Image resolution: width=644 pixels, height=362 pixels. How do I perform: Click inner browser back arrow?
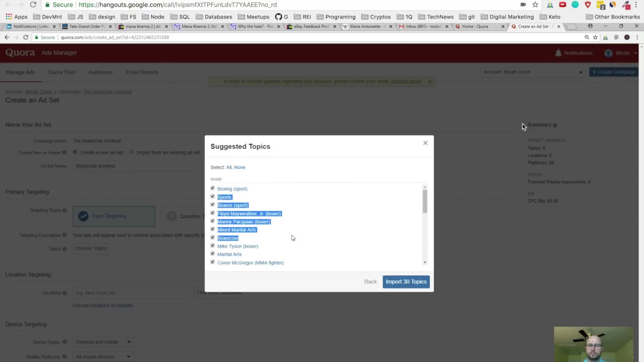pos(7,37)
